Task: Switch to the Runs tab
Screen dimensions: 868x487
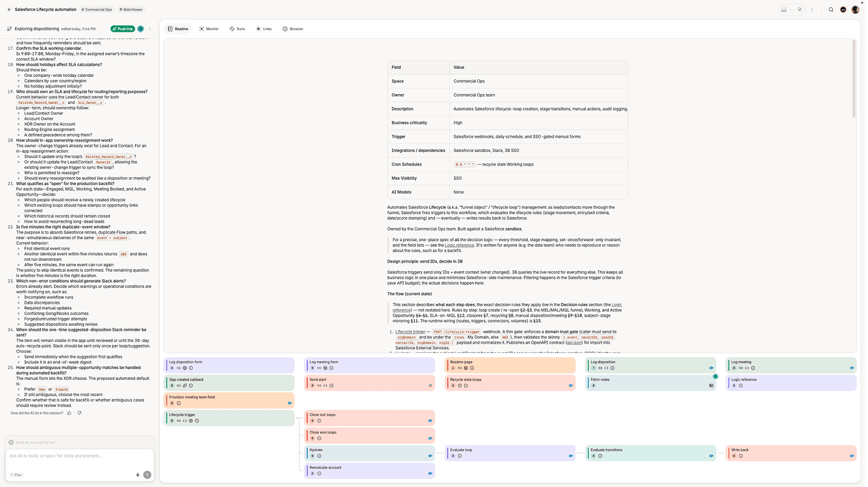Action: (x=237, y=29)
